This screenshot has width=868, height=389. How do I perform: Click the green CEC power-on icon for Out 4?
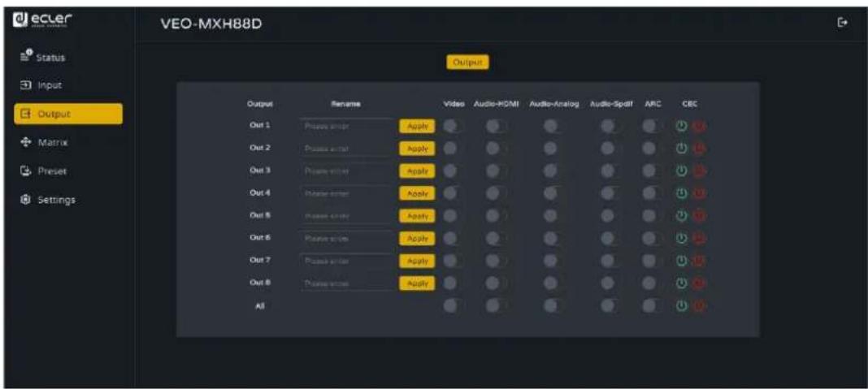(x=682, y=193)
